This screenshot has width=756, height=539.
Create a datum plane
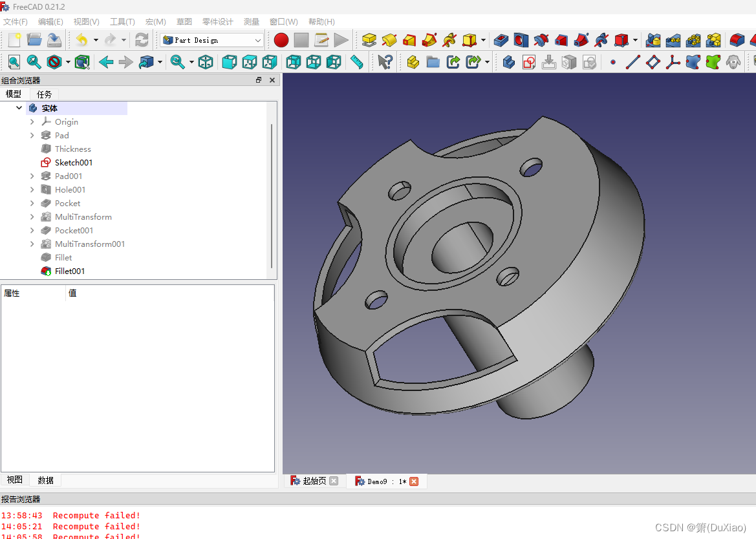(x=653, y=62)
